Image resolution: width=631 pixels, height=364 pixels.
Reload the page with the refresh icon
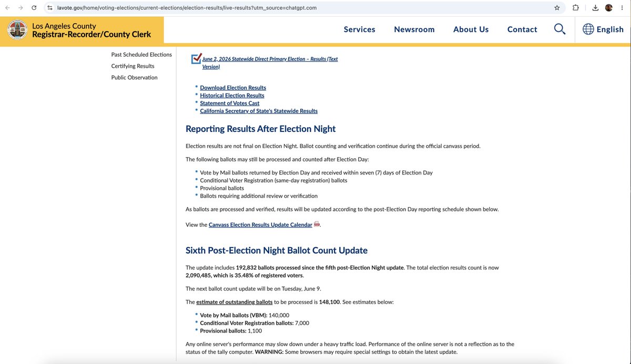[34, 8]
